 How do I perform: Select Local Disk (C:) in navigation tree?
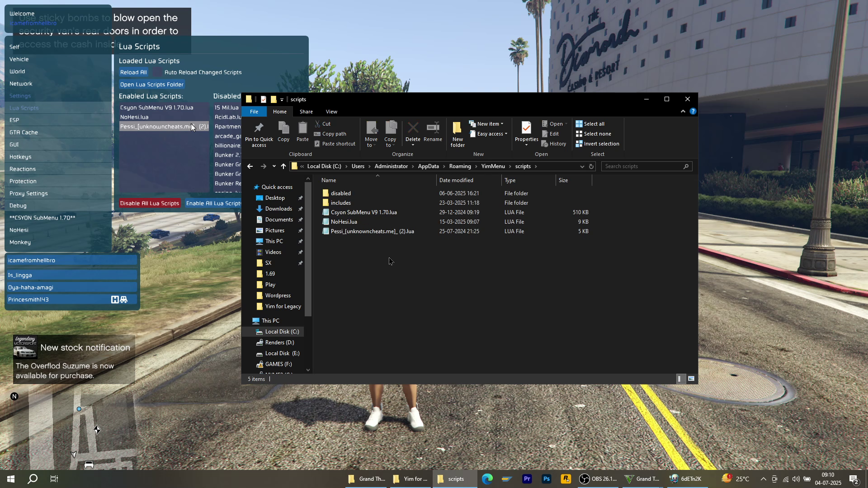point(282,332)
